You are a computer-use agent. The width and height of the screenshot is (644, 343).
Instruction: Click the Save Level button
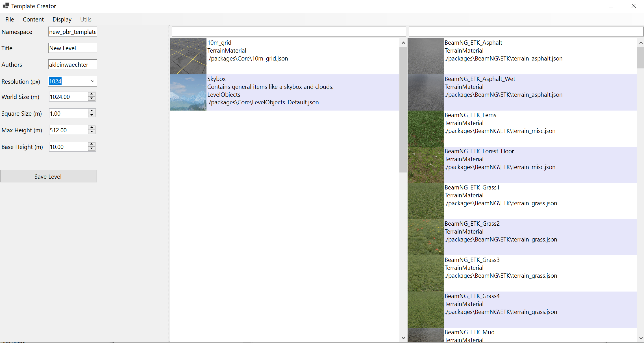48,176
